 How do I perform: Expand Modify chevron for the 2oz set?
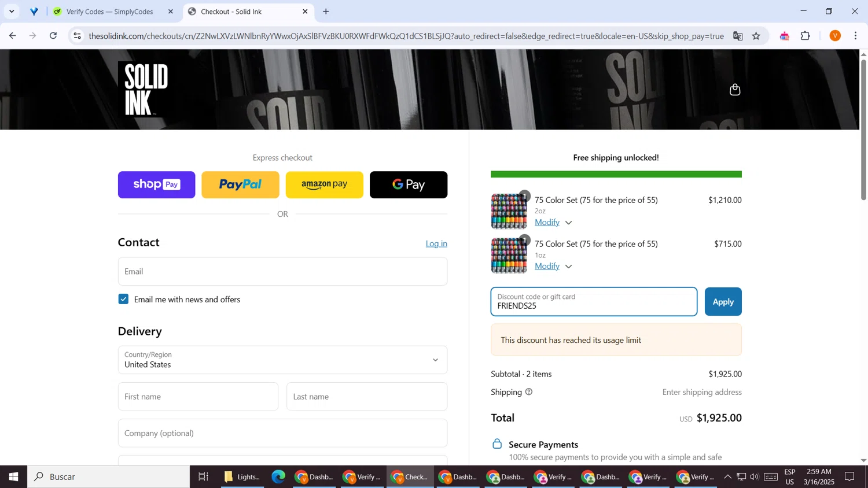(x=568, y=223)
